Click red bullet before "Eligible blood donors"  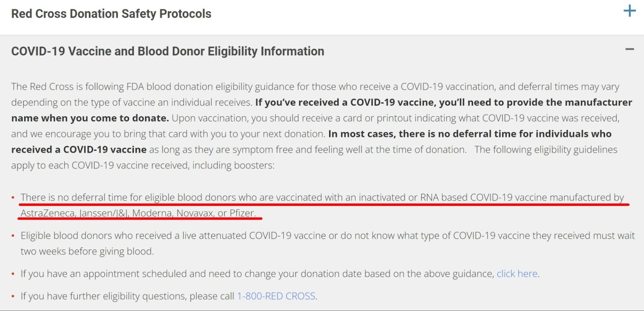[13, 236]
